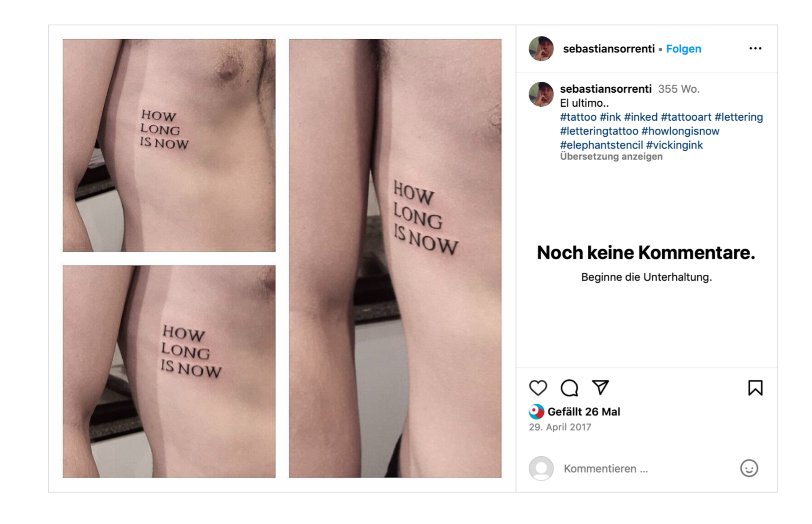View who liked via Gefällt 26 Mal

coord(584,411)
